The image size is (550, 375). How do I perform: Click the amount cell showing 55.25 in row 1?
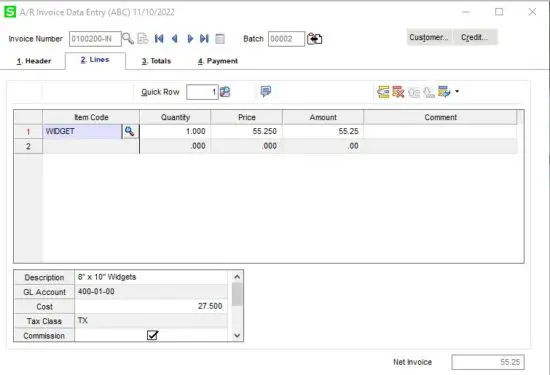(323, 132)
